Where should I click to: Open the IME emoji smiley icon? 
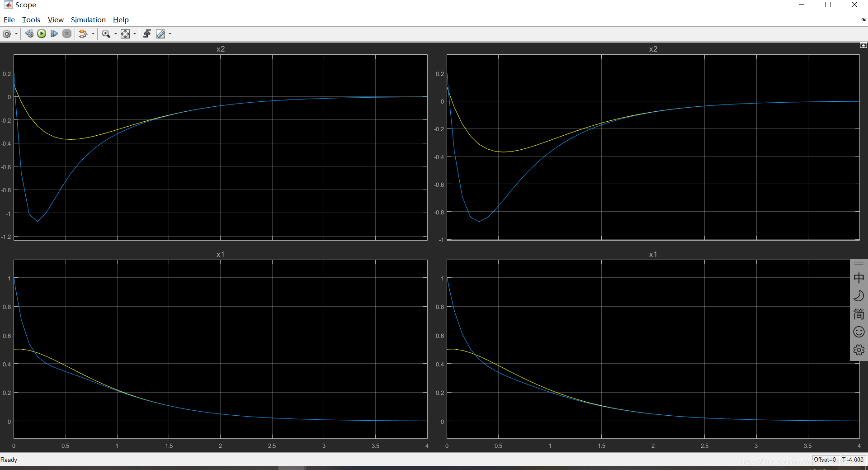[x=859, y=332]
